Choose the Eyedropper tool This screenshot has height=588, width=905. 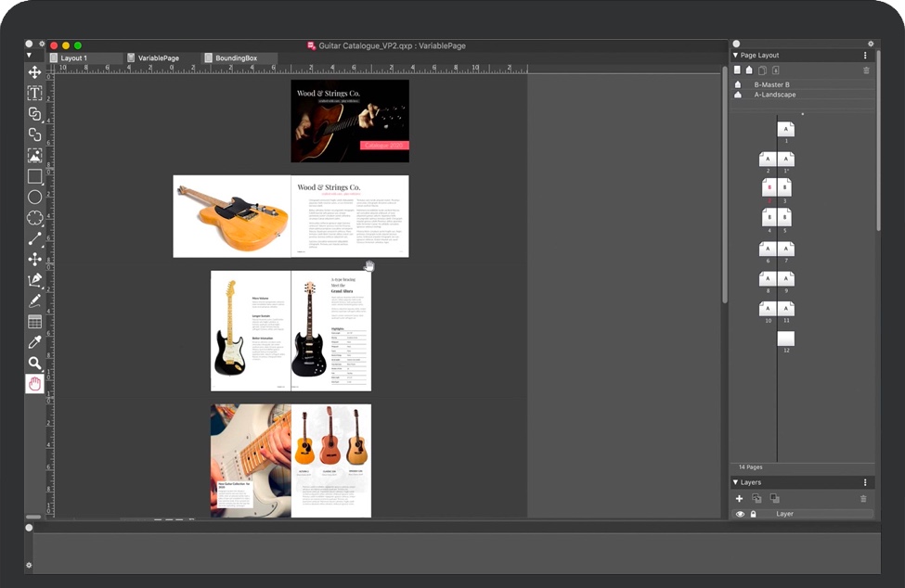pyautogui.click(x=34, y=342)
